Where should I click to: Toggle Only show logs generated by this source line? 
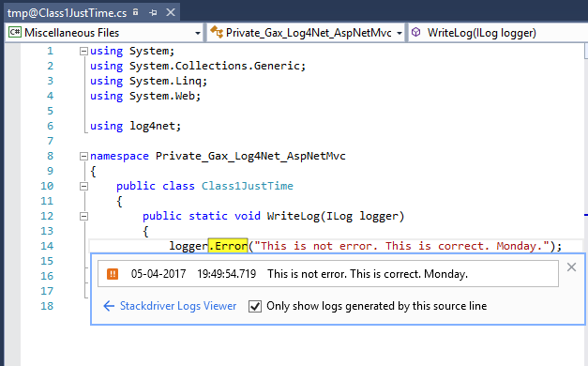pyautogui.click(x=255, y=306)
